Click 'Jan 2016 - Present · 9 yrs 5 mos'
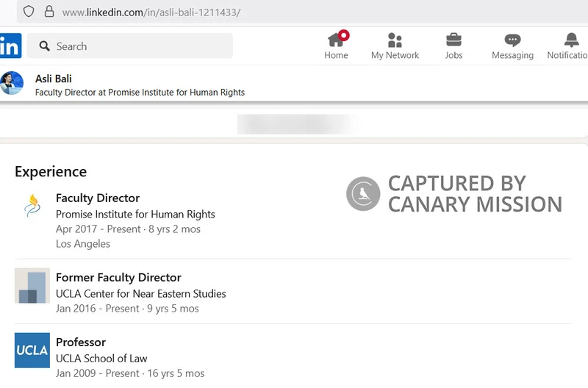Screen dimensions: 588x388 pyautogui.click(x=127, y=309)
